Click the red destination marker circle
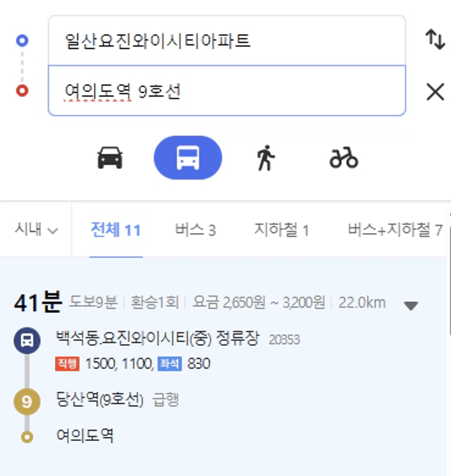This screenshot has width=451, height=476. pyautogui.click(x=22, y=91)
